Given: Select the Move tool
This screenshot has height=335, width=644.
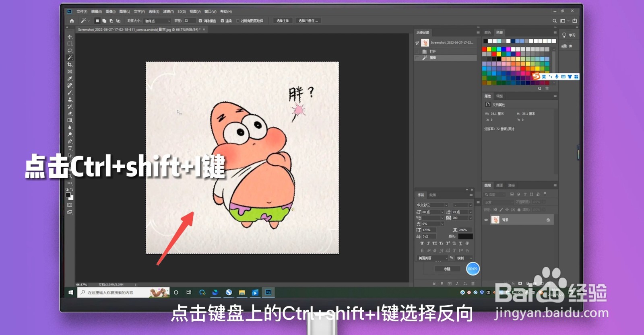Looking at the screenshot, I should [x=70, y=37].
